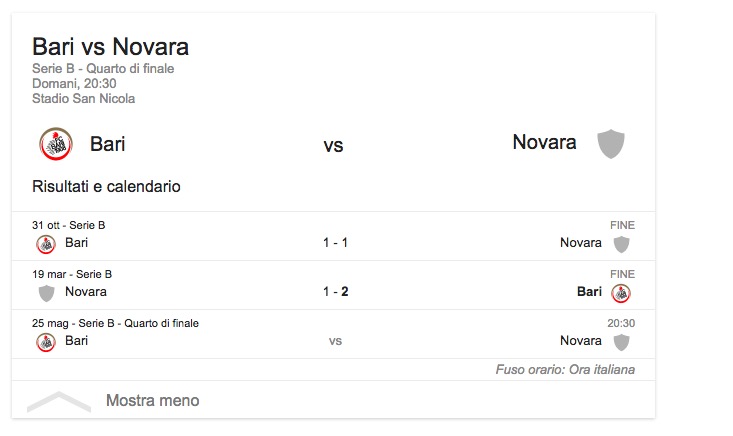Click the large Bari club crest

point(56,144)
